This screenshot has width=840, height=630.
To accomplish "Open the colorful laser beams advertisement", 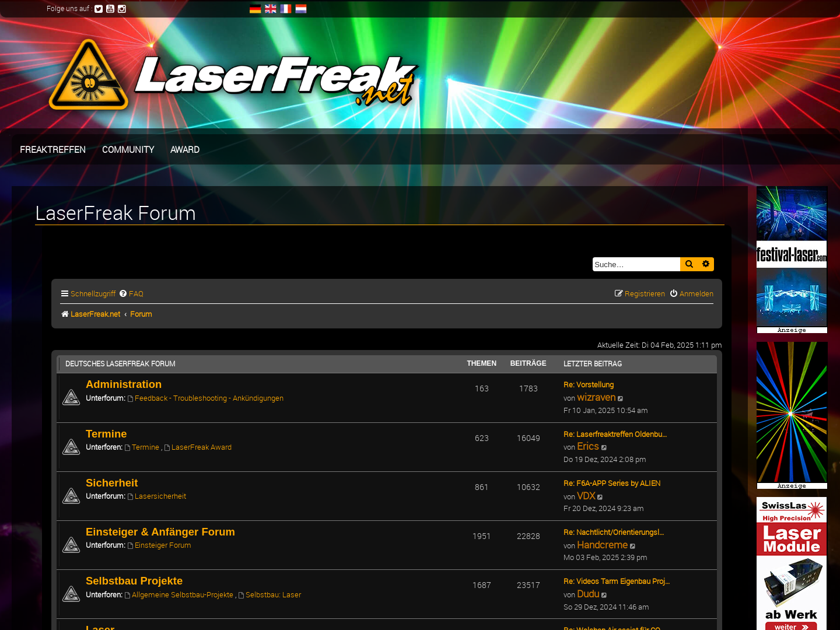I will pyautogui.click(x=792, y=415).
